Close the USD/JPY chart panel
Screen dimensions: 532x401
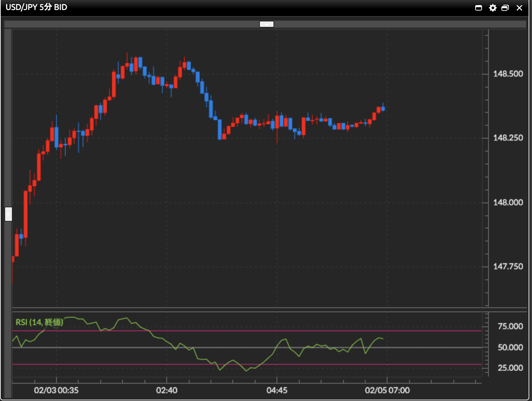coord(519,8)
